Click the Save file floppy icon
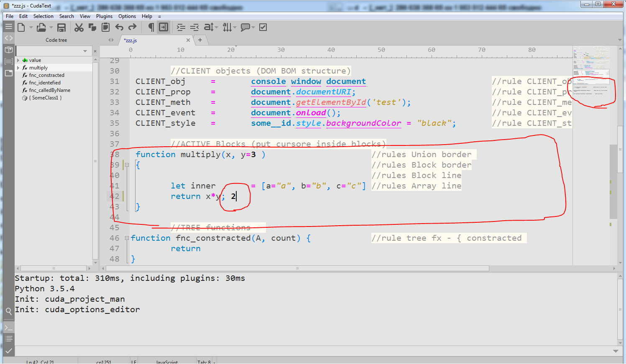Viewport: 626px width, 364px height. click(x=61, y=28)
